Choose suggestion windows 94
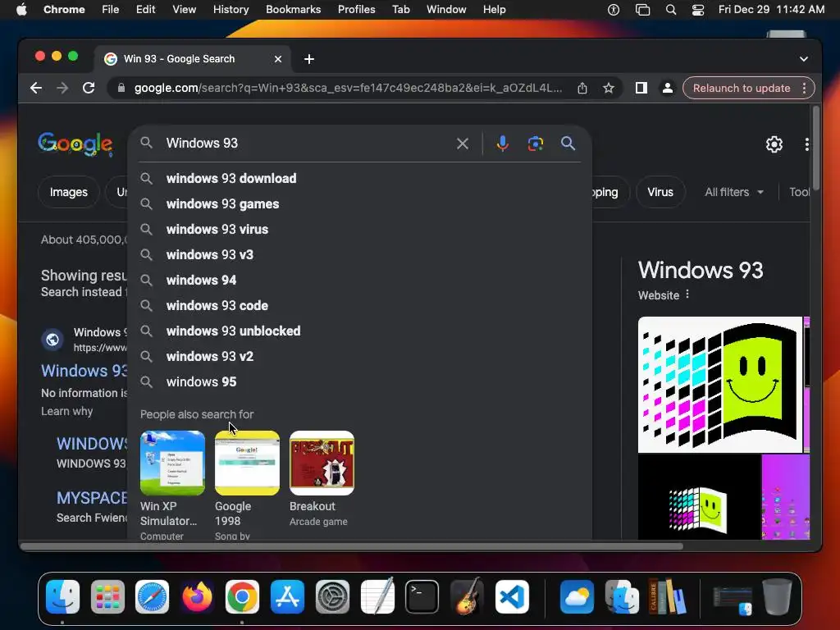The image size is (840, 630). pos(359,281)
